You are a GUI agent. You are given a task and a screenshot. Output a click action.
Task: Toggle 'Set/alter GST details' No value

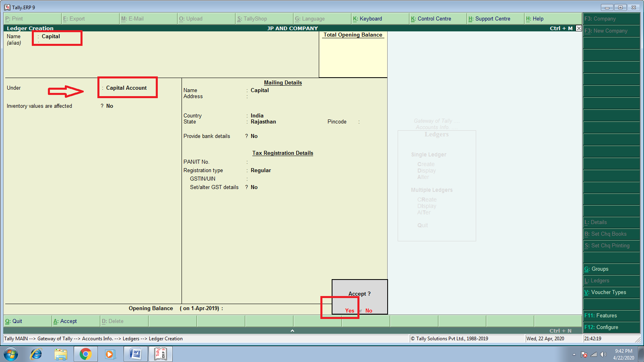click(254, 187)
